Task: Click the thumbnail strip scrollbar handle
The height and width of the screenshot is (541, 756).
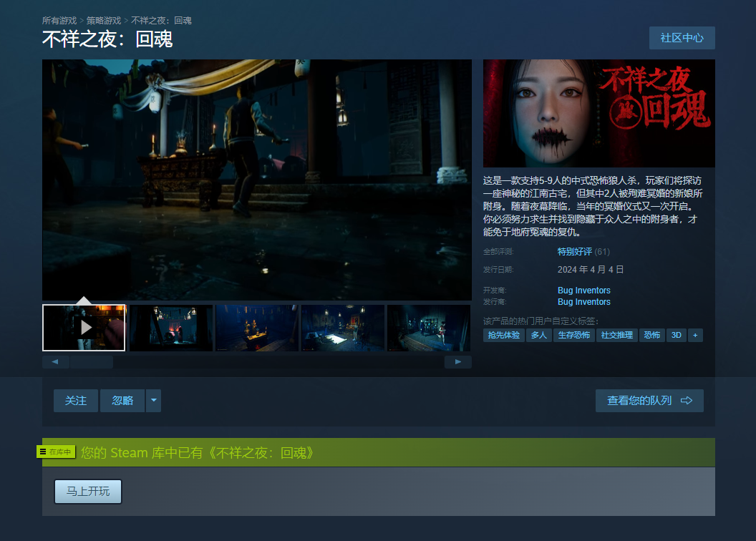Action: pyautogui.click(x=92, y=362)
